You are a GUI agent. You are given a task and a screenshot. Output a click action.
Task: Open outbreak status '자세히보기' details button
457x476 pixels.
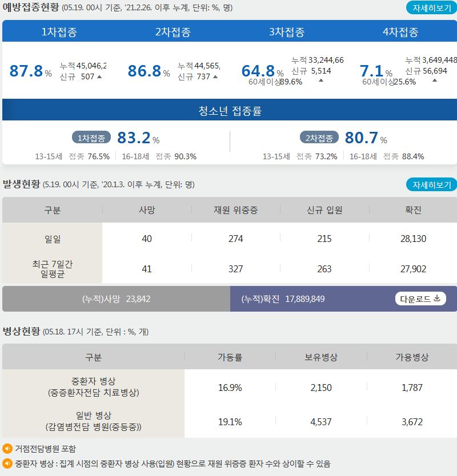[x=431, y=184]
